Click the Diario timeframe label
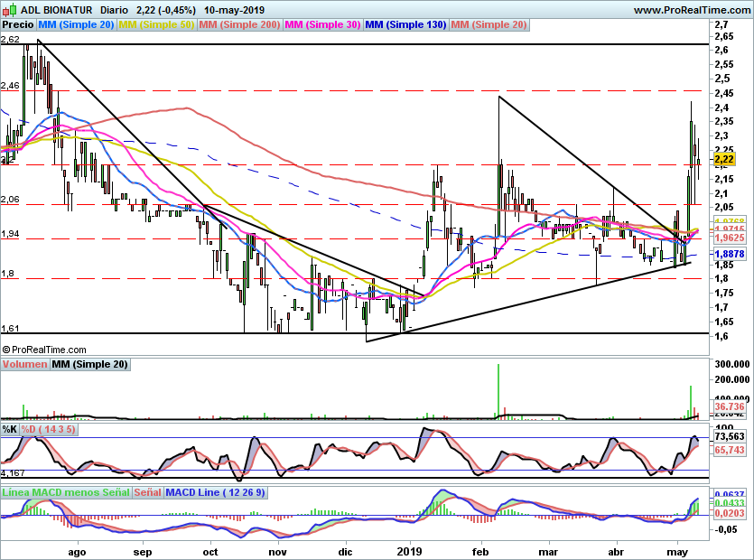 [114, 10]
